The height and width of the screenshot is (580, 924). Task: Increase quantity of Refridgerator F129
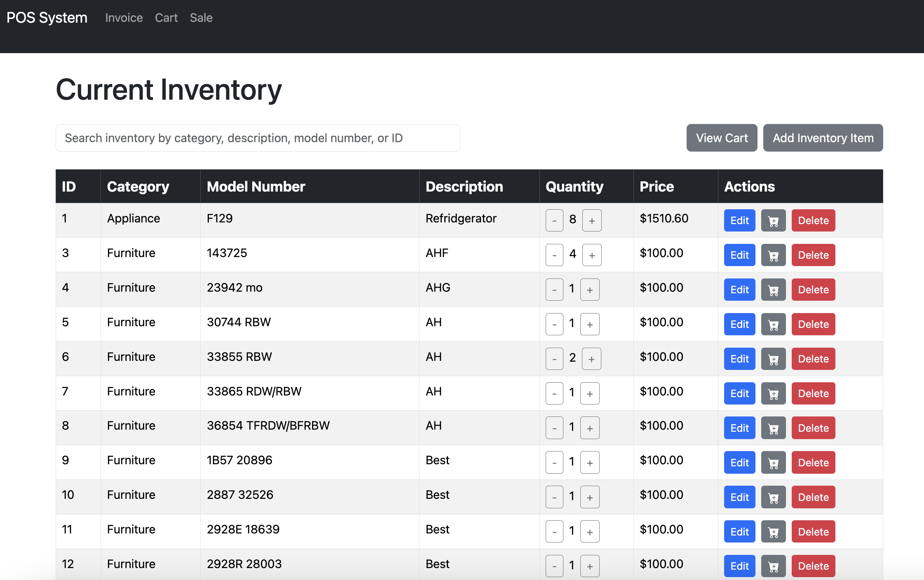(592, 220)
